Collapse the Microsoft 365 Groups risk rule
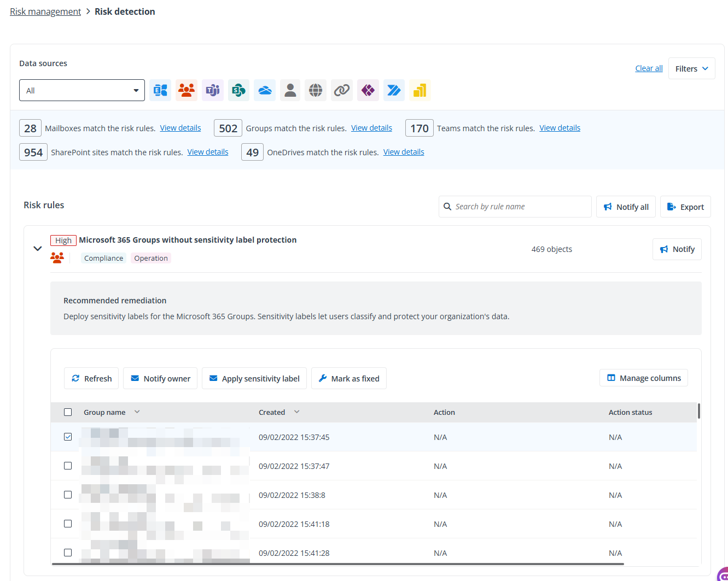 [38, 249]
